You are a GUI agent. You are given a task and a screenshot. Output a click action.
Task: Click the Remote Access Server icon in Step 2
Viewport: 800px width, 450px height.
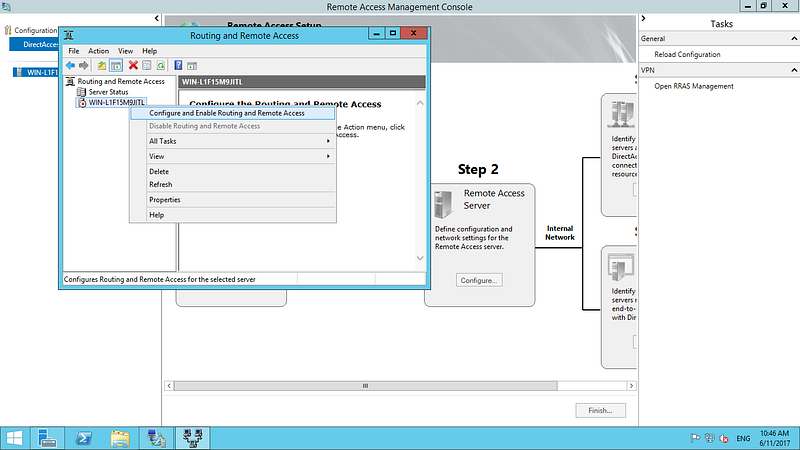coord(443,204)
